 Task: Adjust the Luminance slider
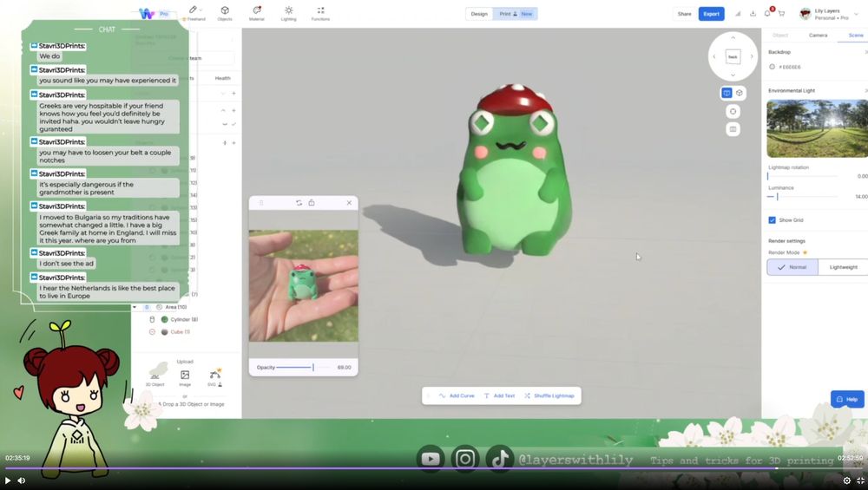[803, 196]
